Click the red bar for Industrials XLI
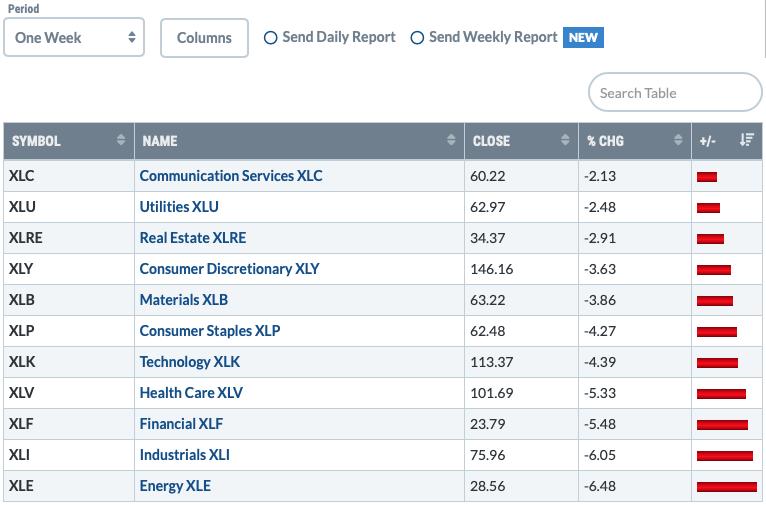The image size is (766, 505). coord(725,456)
